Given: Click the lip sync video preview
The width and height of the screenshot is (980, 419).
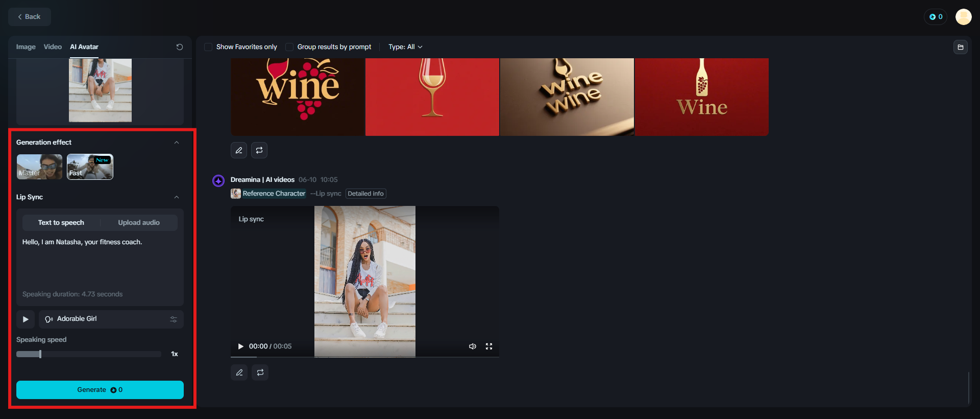Looking at the screenshot, I should (365, 281).
